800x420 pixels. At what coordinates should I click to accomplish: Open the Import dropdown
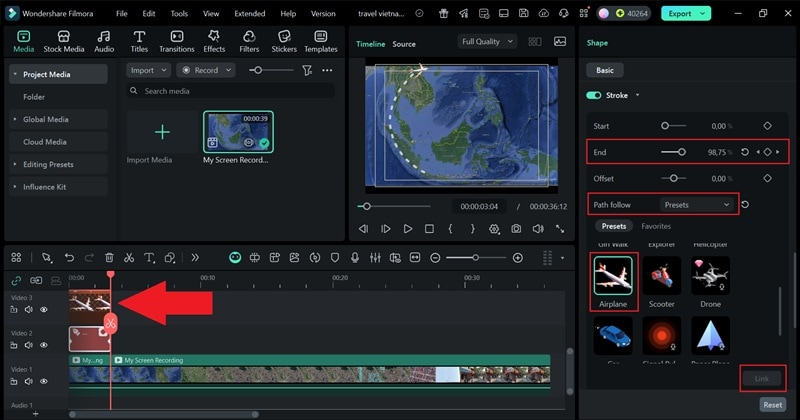tap(148, 70)
